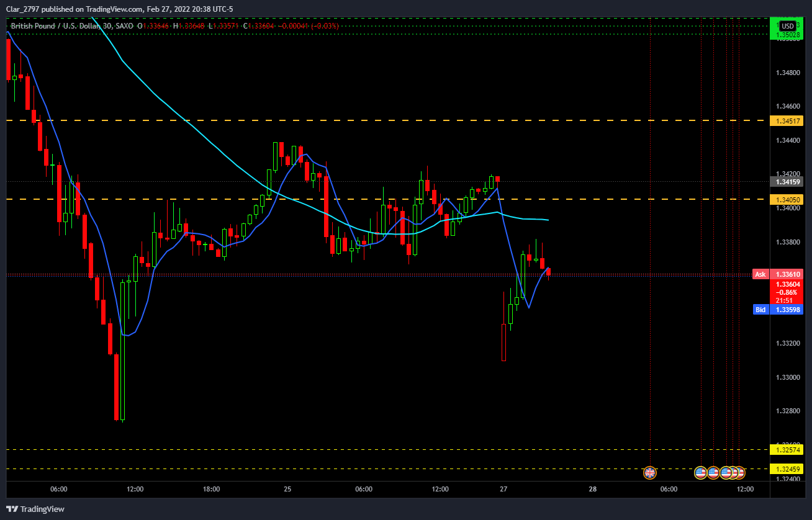812x520 pixels.
Task: Click the 1.33200 price axis label
Action: 787,343
